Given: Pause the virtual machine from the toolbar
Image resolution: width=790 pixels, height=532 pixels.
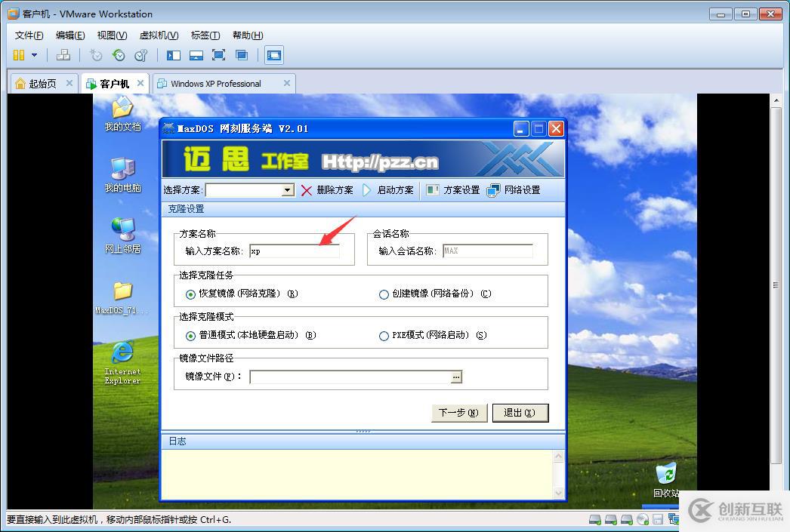Looking at the screenshot, I should pos(19,55).
